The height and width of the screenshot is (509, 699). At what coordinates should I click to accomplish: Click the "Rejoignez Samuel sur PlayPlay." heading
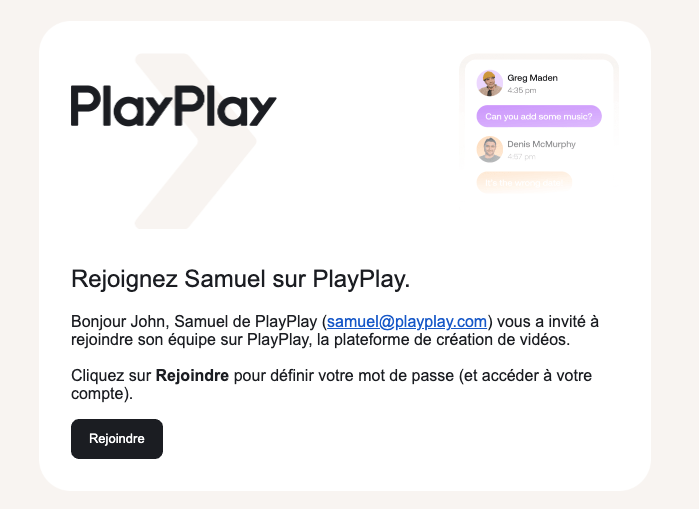240,279
